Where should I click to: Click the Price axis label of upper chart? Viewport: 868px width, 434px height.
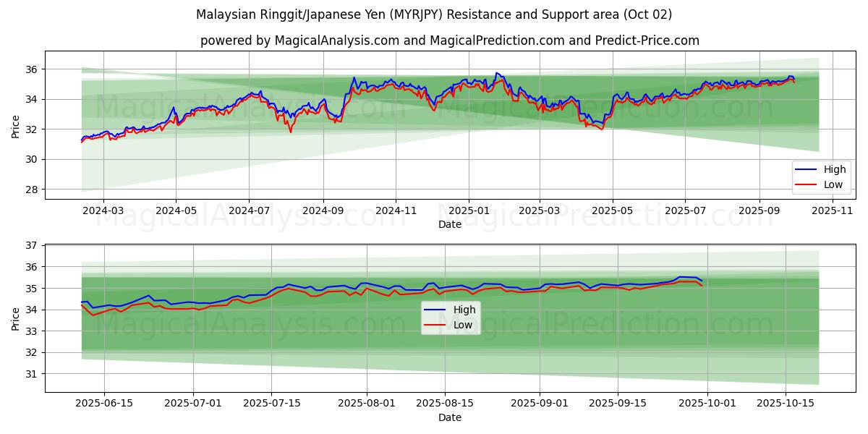[16, 125]
